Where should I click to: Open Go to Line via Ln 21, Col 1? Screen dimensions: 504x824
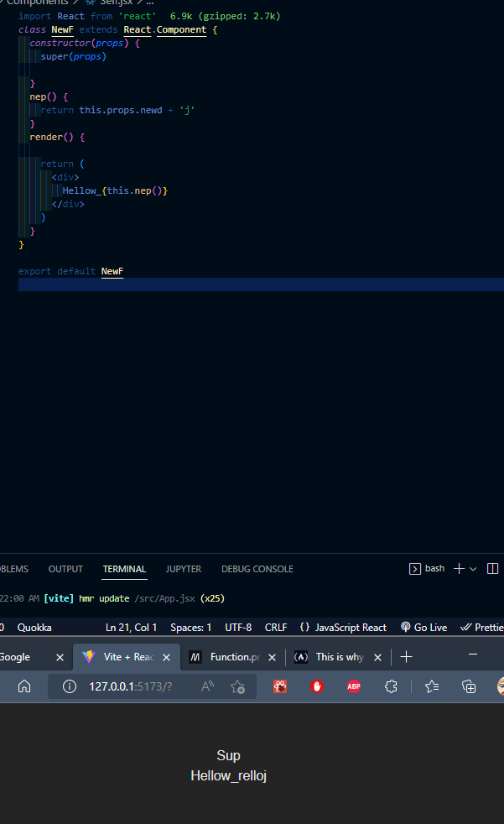pyautogui.click(x=132, y=628)
